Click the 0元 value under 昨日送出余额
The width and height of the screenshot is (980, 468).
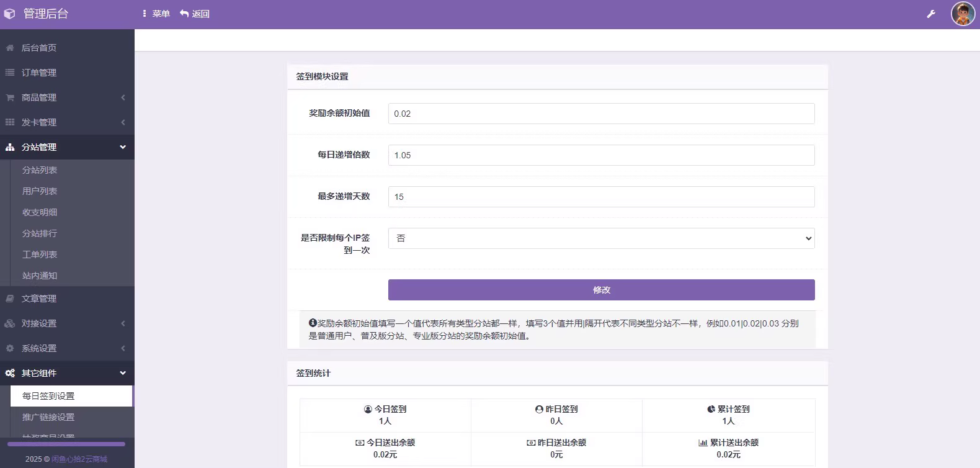click(x=556, y=454)
